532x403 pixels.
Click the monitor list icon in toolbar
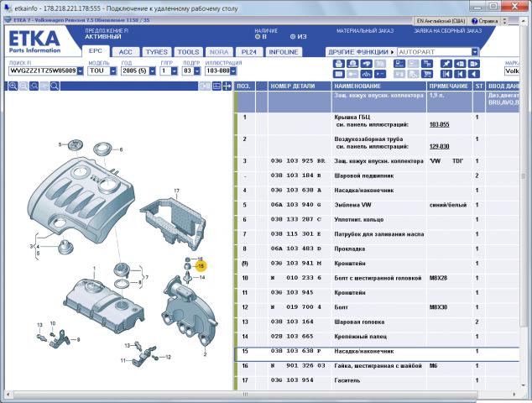coord(399,64)
